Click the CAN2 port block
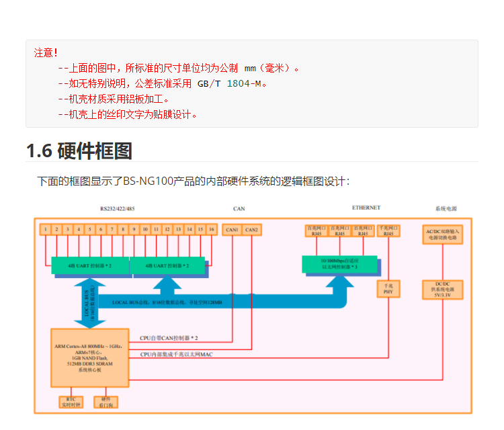 tap(252, 230)
